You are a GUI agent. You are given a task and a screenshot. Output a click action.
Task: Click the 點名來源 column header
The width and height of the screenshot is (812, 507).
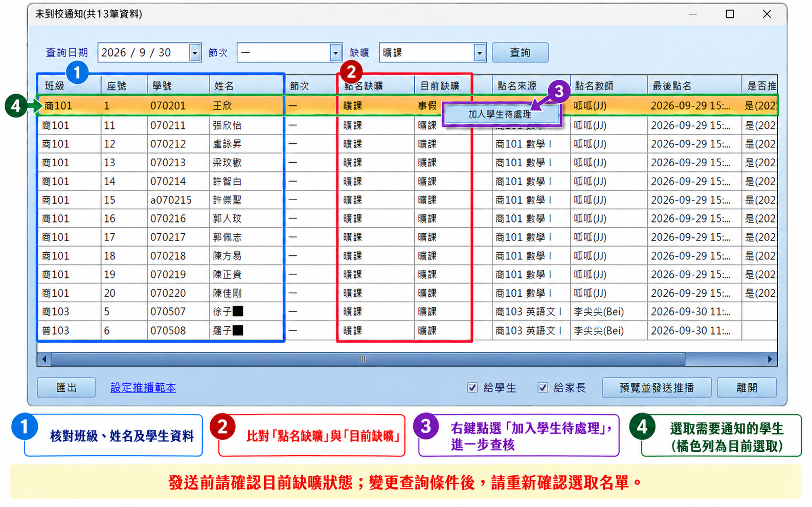point(531,86)
